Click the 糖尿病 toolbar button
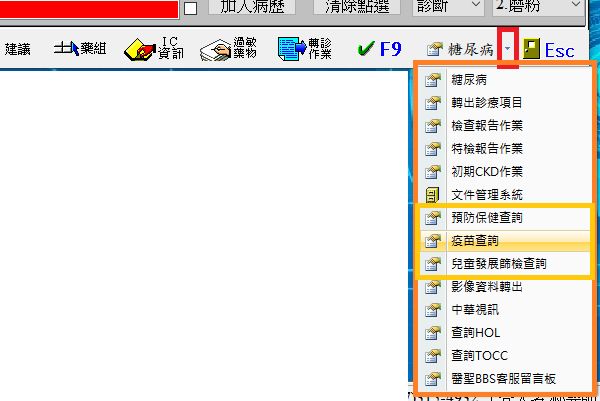Viewport: 600px width, 401px height. (461, 48)
